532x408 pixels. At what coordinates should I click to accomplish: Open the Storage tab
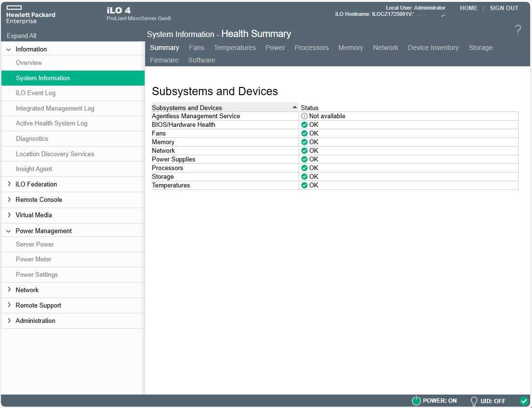tap(481, 48)
